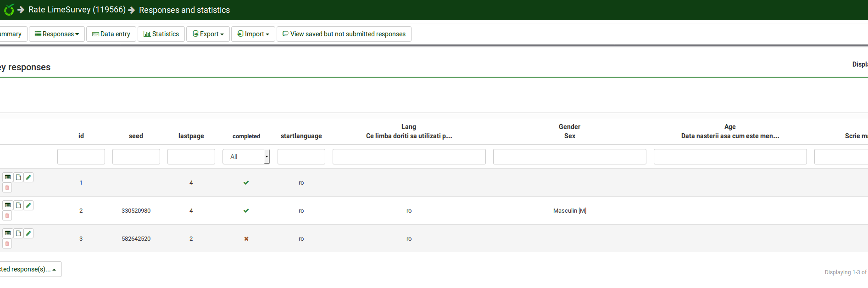The width and height of the screenshot is (868, 288).
Task: Open the Data entry screen
Action: 111,34
